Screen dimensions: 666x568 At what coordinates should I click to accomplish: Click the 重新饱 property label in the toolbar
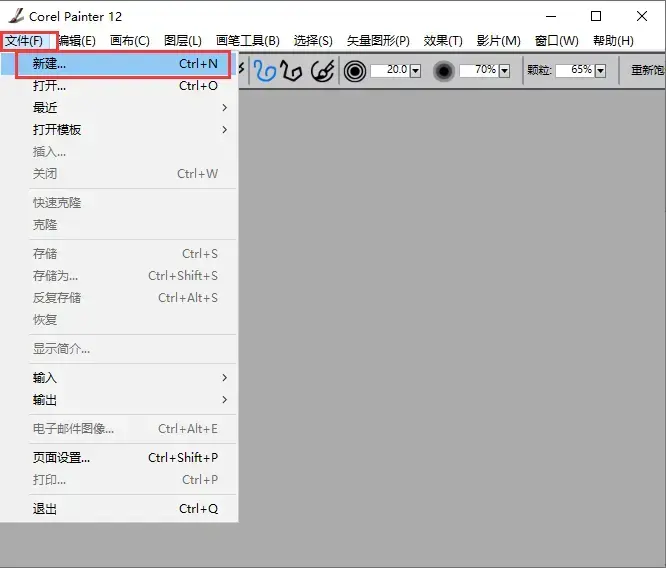648,70
